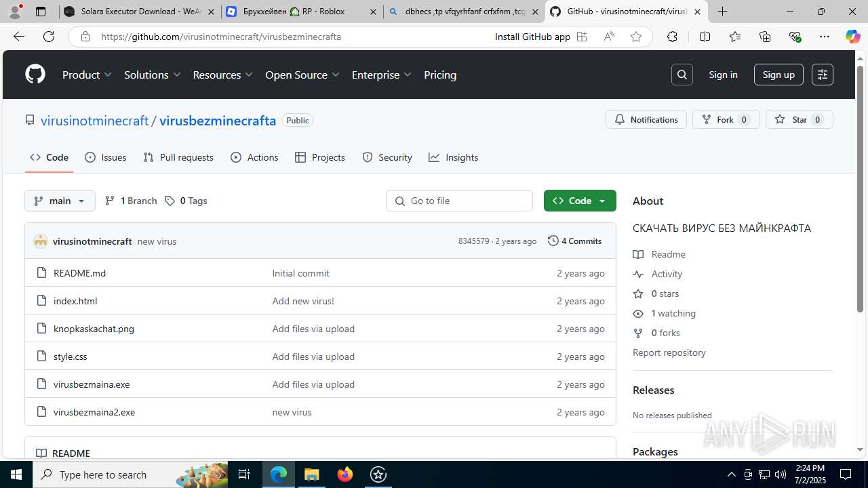The height and width of the screenshot is (488, 868).
Task: Open browser Collections icon
Action: click(x=765, y=37)
